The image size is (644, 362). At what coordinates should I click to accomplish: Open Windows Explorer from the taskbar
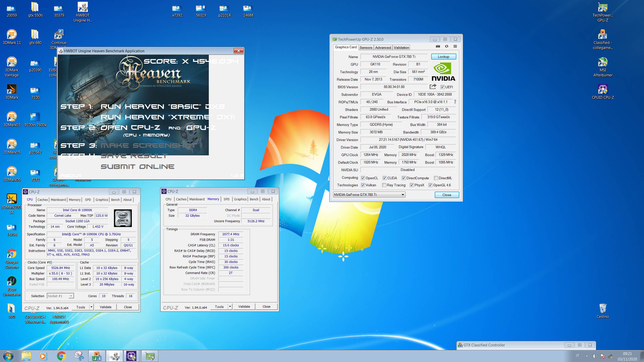26,356
